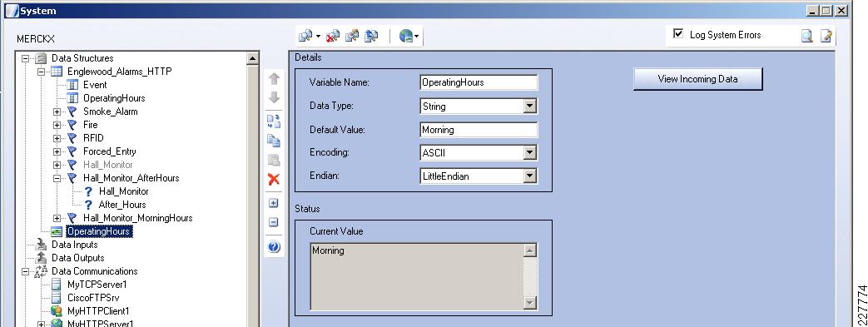
Task: Collapse the Data Structures node
Action: 25,58
